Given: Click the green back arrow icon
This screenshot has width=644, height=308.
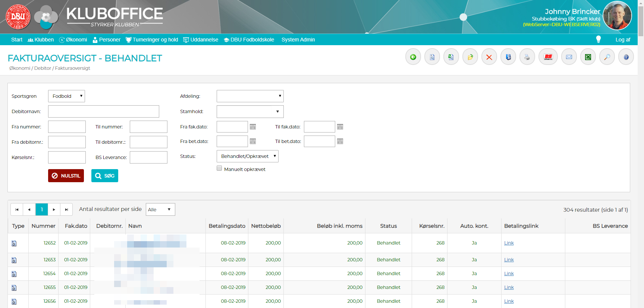Looking at the screenshot, I should tap(413, 57).
